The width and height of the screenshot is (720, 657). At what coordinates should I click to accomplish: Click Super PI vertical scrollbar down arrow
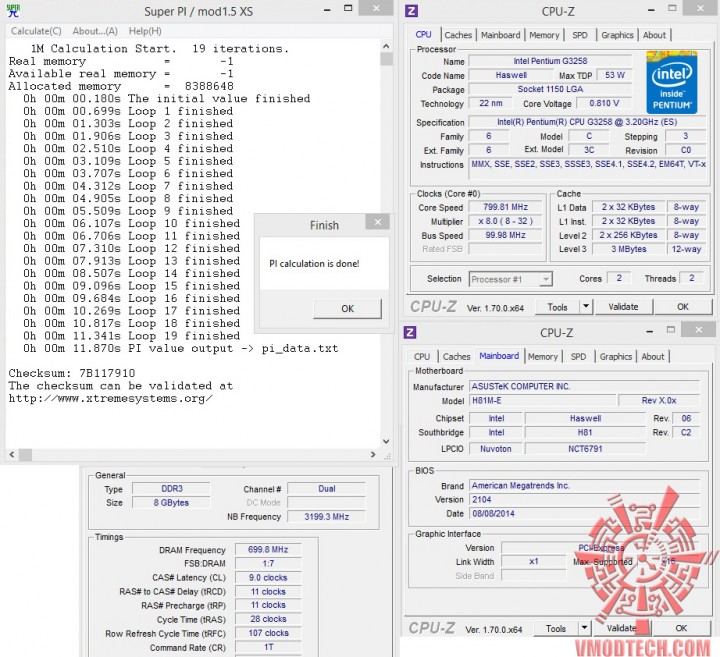pos(386,441)
